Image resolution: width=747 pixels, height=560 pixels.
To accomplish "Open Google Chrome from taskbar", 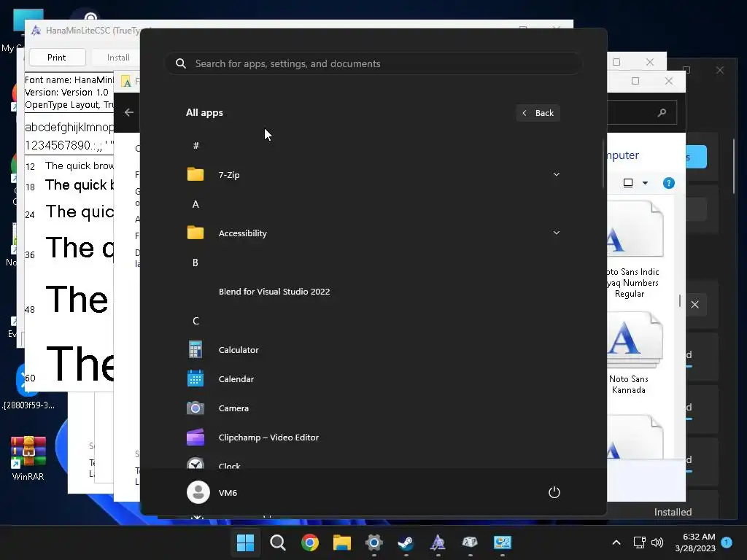I will point(309,542).
